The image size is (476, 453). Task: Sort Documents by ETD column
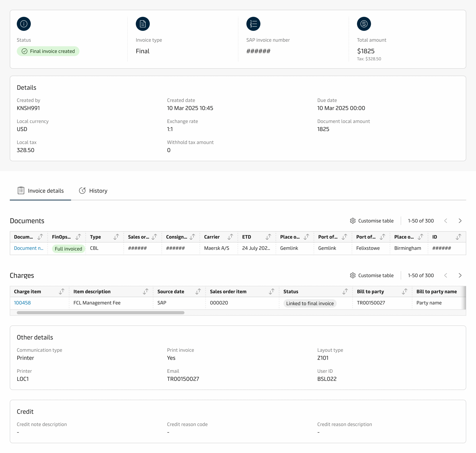[x=268, y=237]
